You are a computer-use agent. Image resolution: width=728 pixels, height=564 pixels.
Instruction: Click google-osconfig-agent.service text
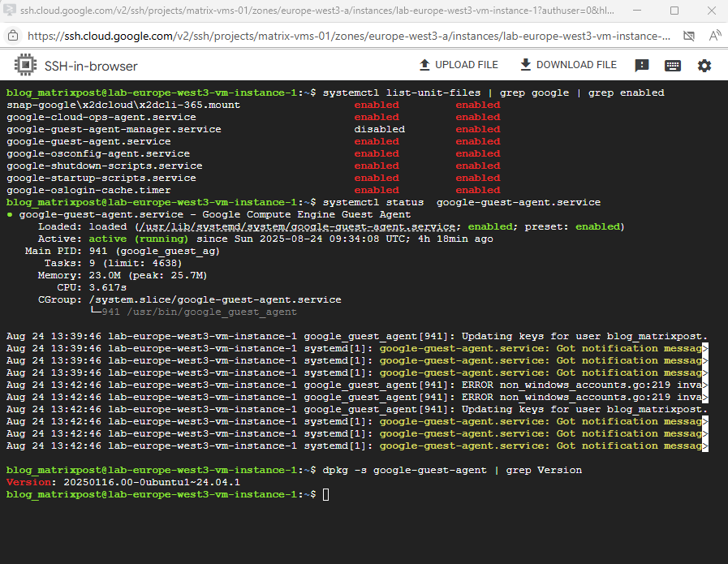point(98,153)
